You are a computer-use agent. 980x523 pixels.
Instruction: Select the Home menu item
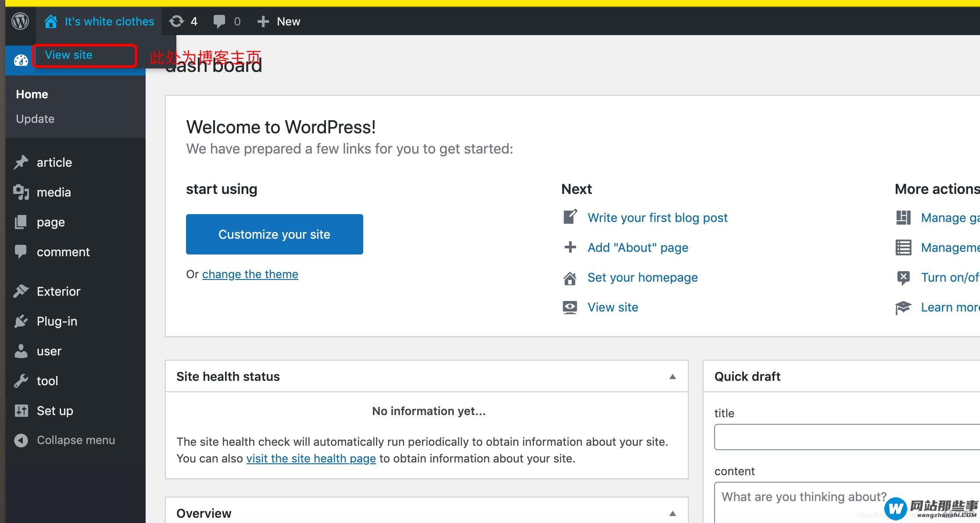pos(32,94)
